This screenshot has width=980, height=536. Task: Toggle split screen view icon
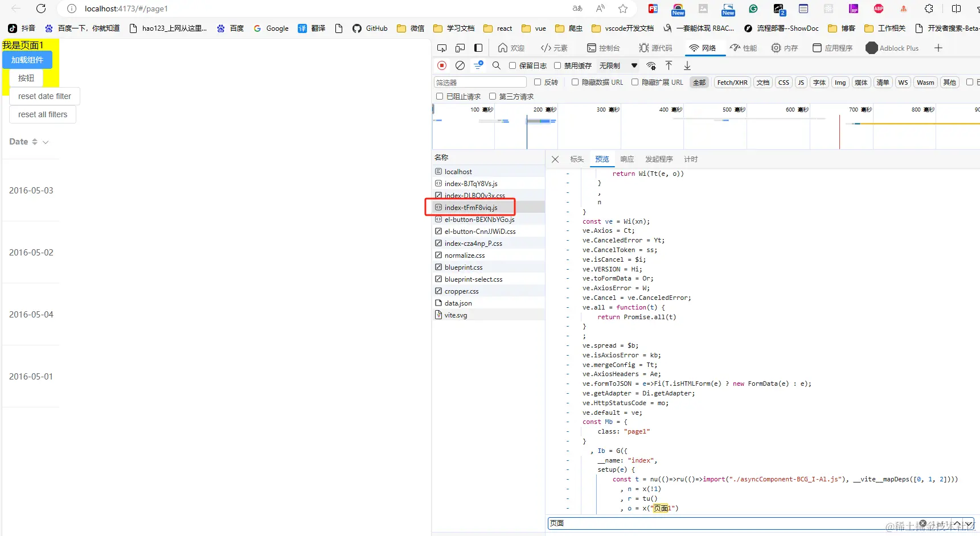pos(956,9)
